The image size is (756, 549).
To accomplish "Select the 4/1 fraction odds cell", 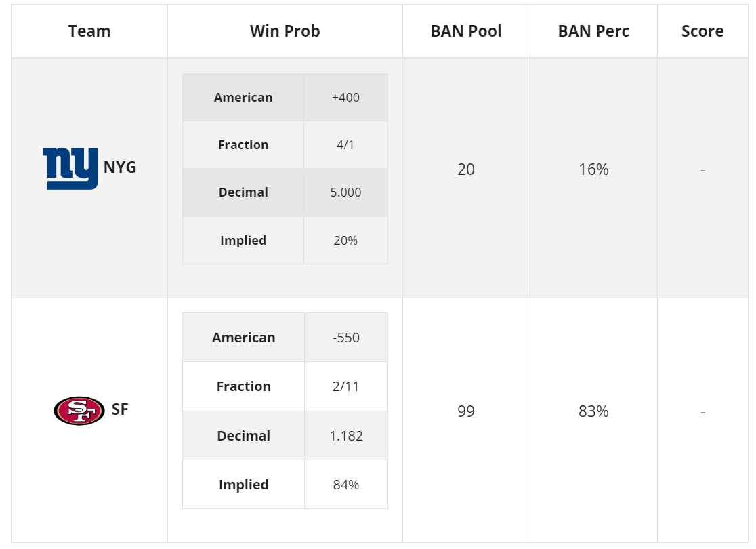I will [345, 145].
